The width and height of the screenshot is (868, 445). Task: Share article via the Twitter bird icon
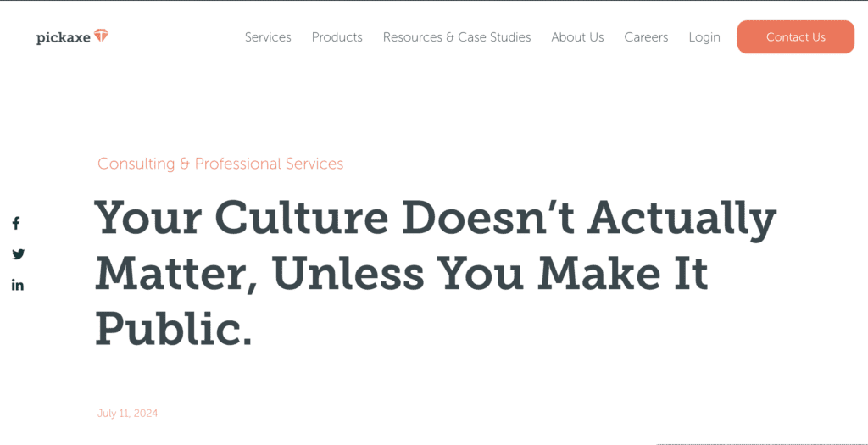[19, 254]
